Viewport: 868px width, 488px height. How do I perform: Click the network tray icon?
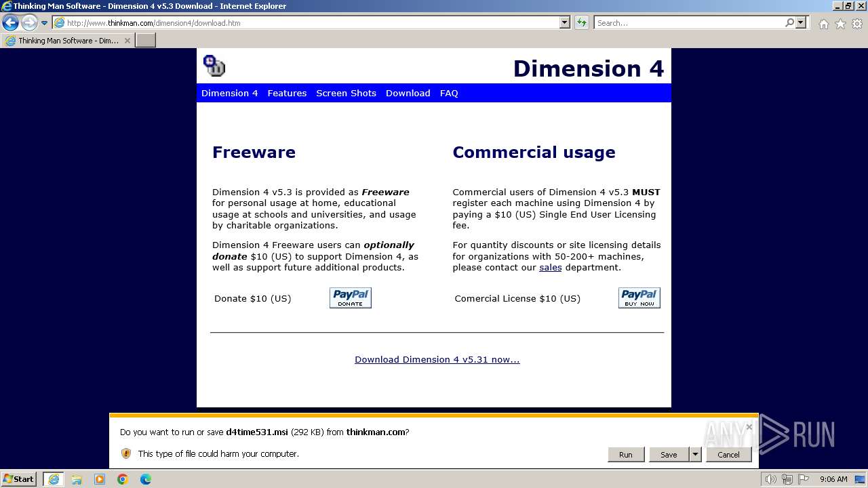click(x=787, y=479)
